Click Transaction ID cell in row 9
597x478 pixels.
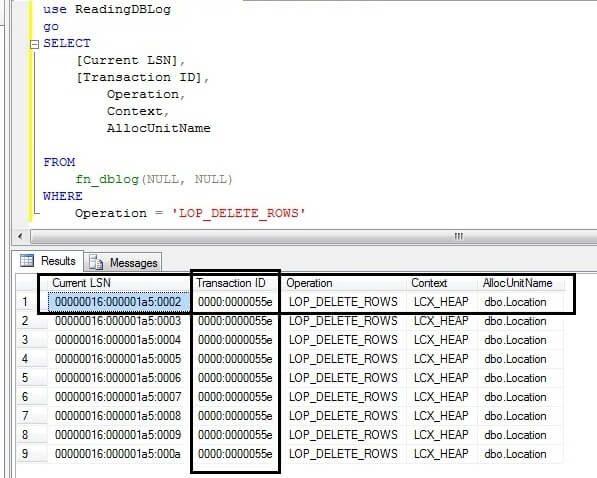click(x=236, y=454)
